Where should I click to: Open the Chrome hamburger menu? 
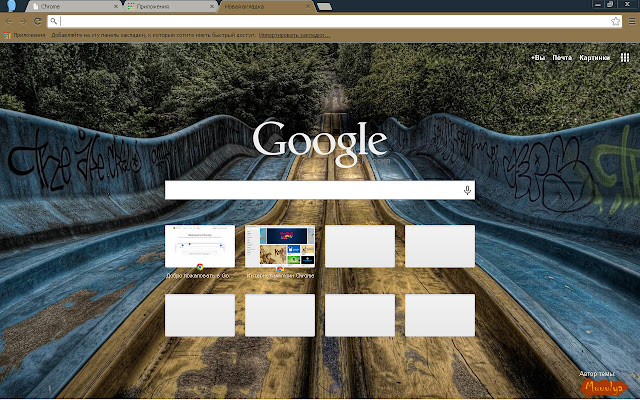632,21
